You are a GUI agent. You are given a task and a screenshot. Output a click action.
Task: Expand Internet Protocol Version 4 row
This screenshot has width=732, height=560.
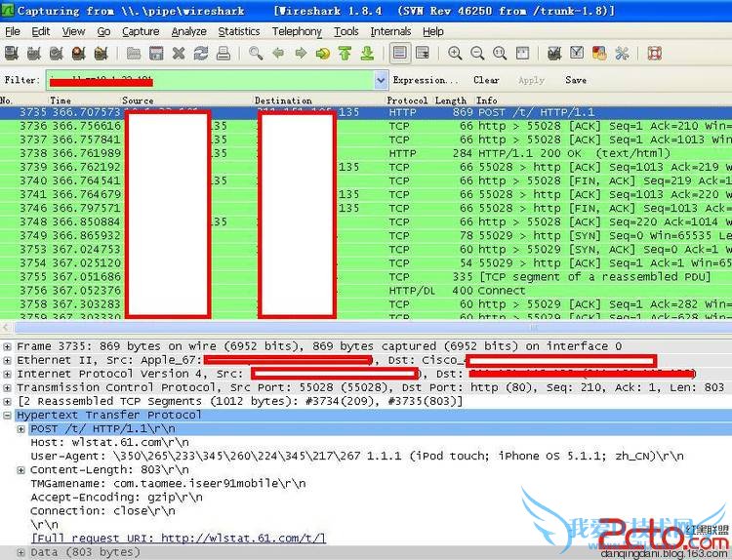point(7,375)
